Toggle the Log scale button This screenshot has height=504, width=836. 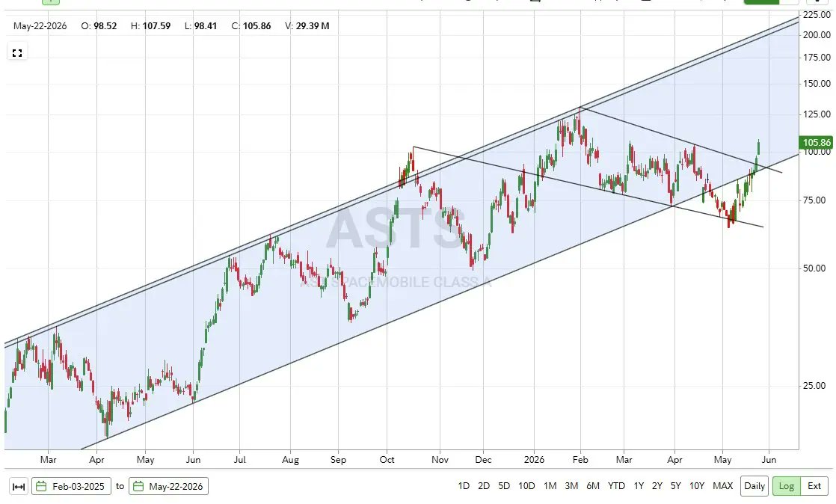pos(787,486)
